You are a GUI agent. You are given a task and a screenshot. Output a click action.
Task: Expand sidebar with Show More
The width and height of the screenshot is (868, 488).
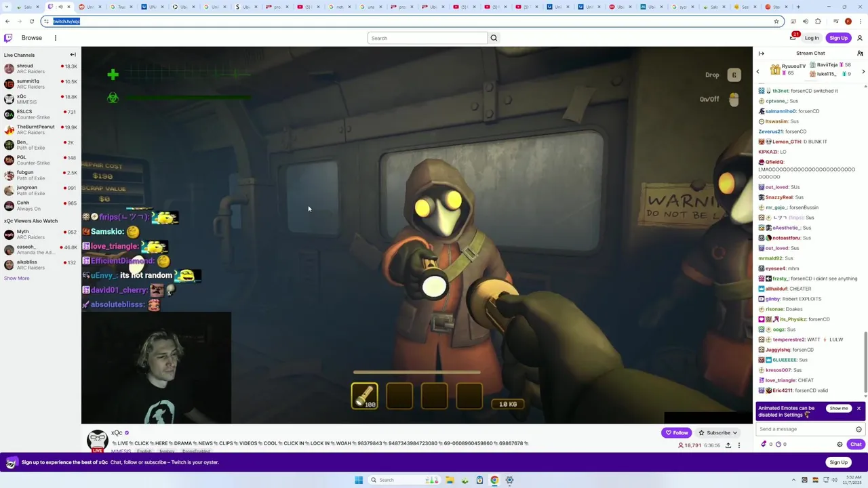(17, 278)
